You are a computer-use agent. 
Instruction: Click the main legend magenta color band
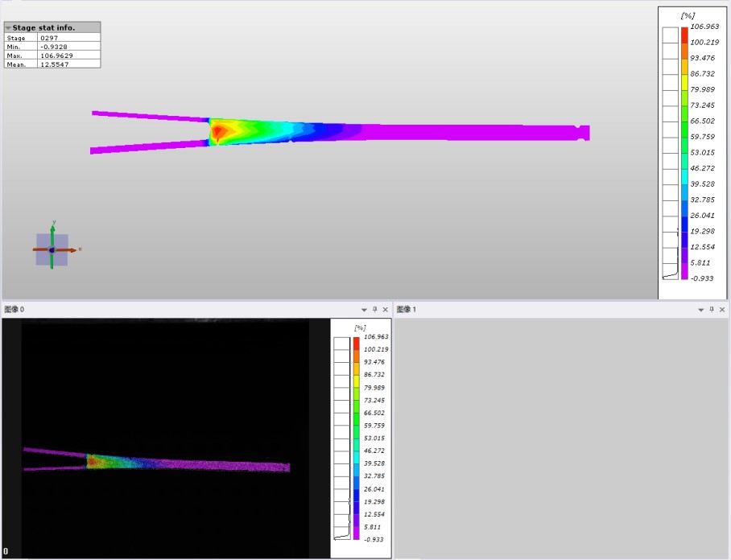[x=684, y=270]
